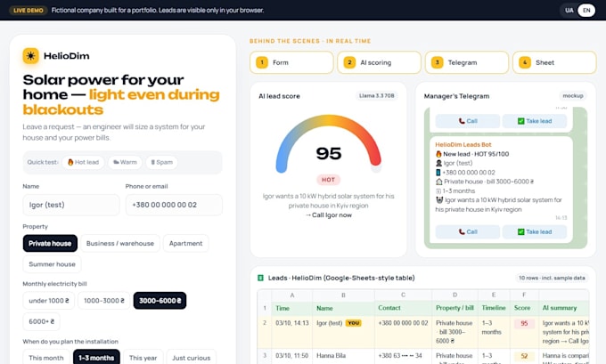
Task: Open step 4 Sheet tab
Action: (554, 62)
